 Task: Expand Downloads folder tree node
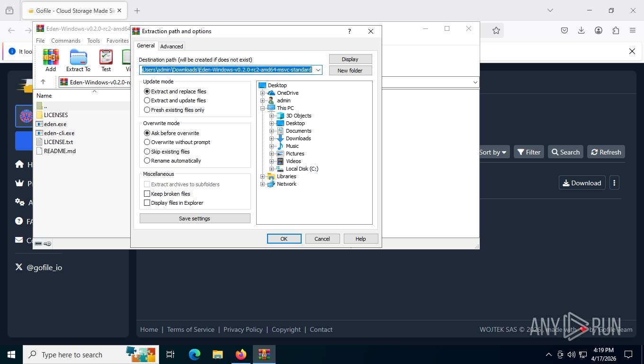(272, 138)
